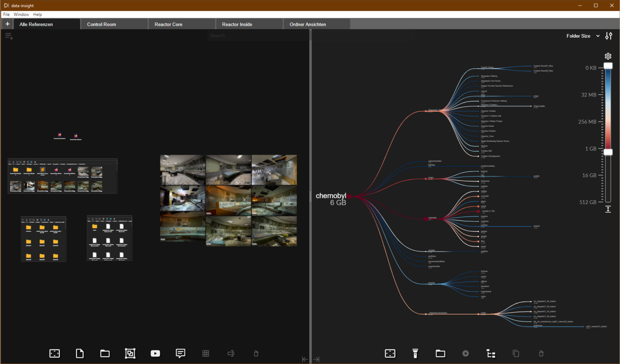Click the tree hierarchy icon in right toolbar

(491, 353)
